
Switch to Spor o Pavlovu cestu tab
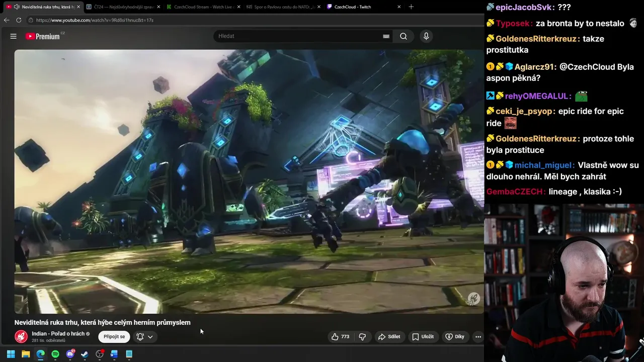[x=284, y=7]
